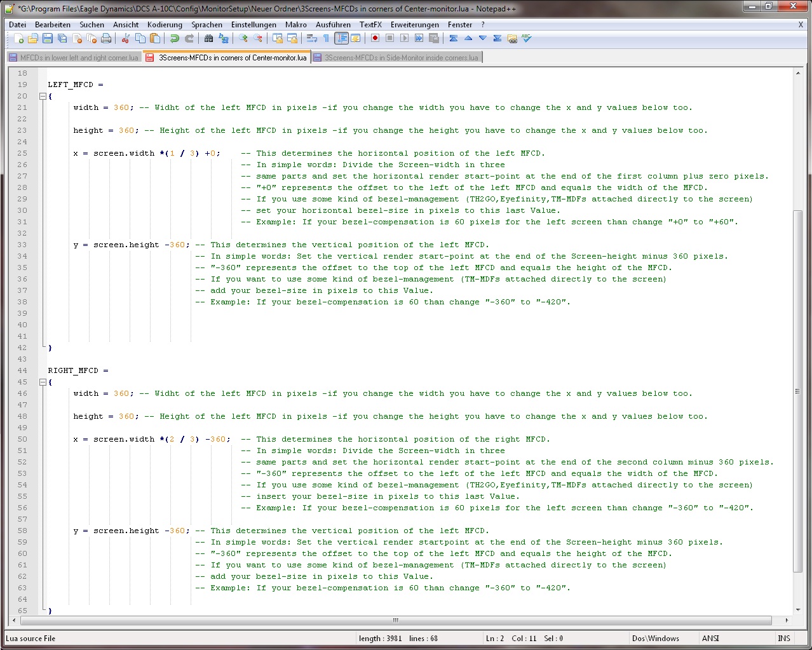The width and height of the screenshot is (812, 650).
Task: Switch to MFCDs in lower left tab
Action: (74, 57)
